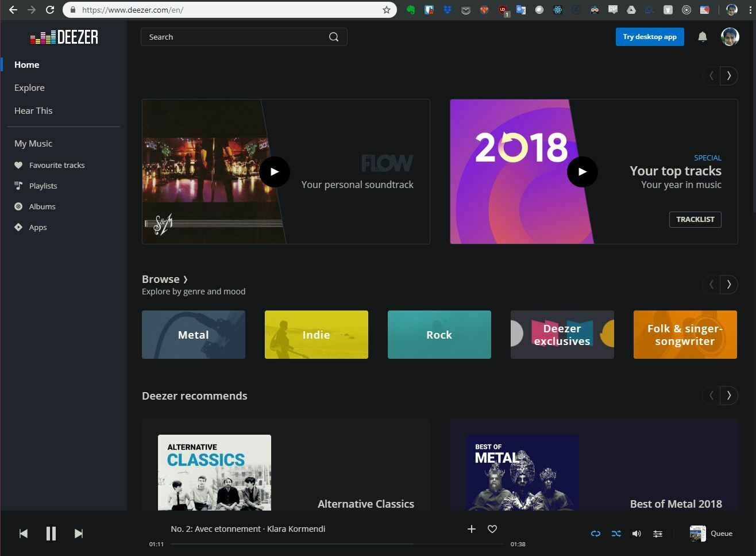The height and width of the screenshot is (556, 756).
Task: Open Albums in sidebar
Action: tap(43, 206)
